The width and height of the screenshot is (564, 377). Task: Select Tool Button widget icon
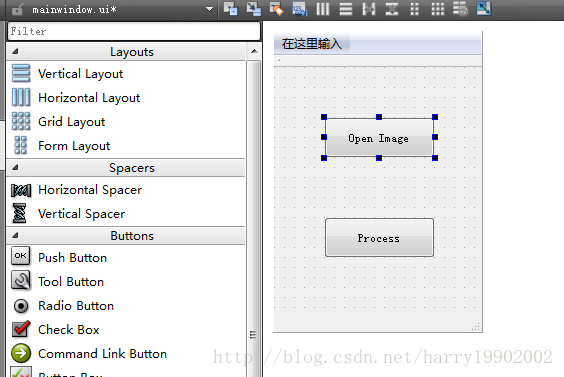tap(21, 281)
